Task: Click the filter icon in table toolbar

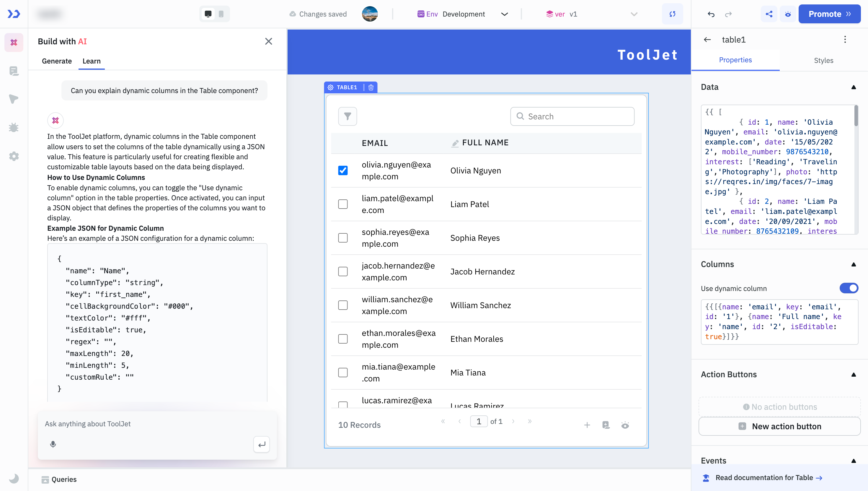Action: point(347,116)
